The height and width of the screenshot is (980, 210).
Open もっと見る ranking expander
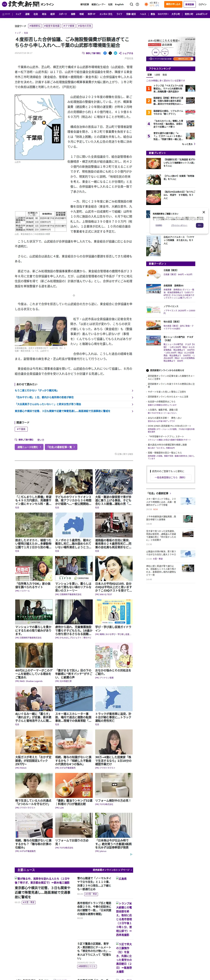[x=188, y=144]
